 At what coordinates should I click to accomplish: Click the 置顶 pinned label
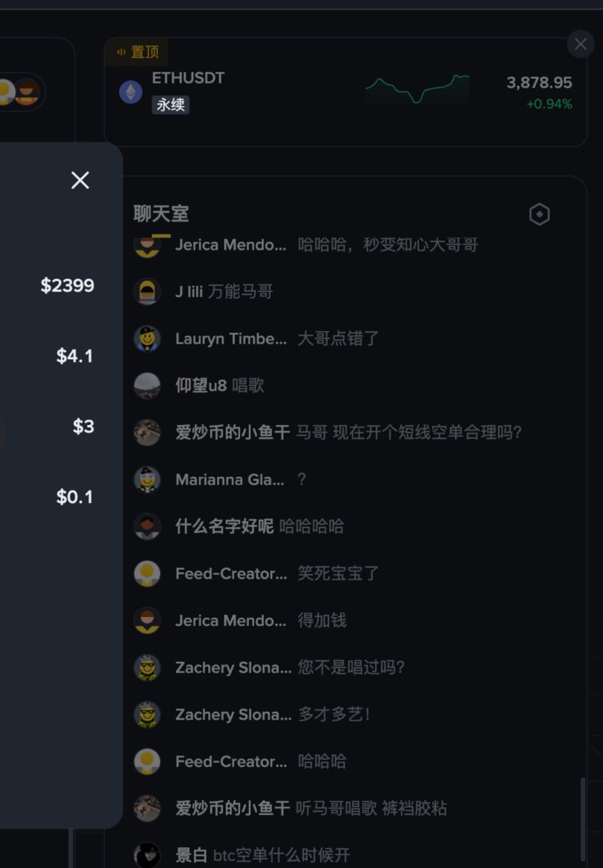click(138, 52)
